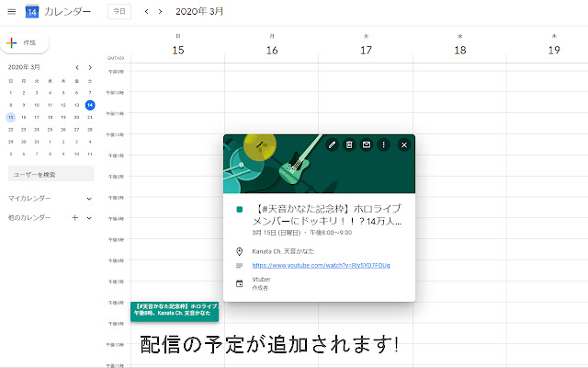This screenshot has width=588, height=368.
Task: Click the event location pin icon
Action: click(239, 251)
